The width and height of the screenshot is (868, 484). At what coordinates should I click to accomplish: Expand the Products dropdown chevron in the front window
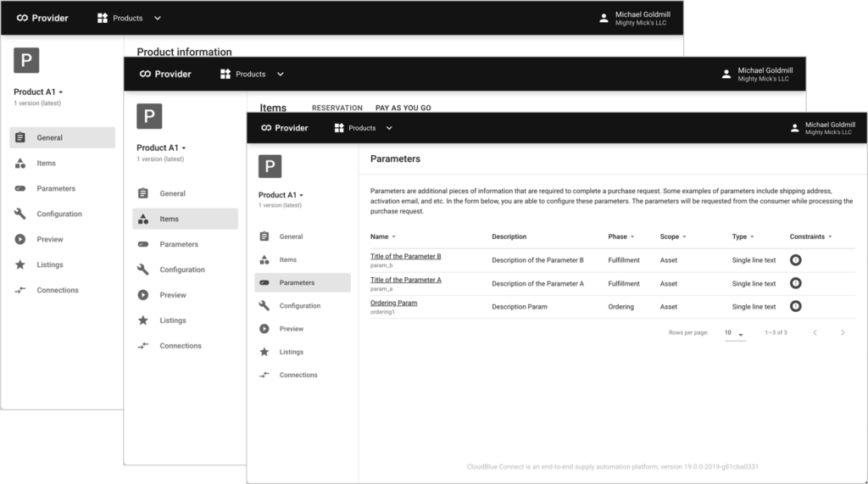pos(389,128)
